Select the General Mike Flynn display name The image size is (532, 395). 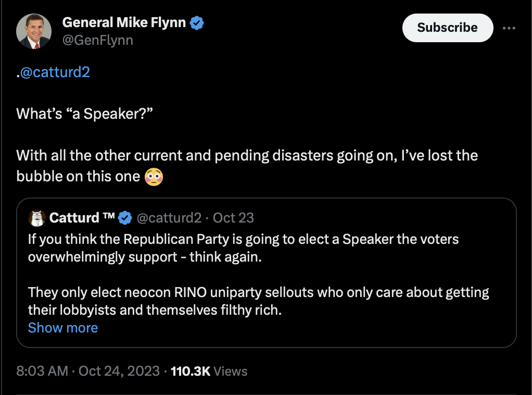[x=124, y=22]
